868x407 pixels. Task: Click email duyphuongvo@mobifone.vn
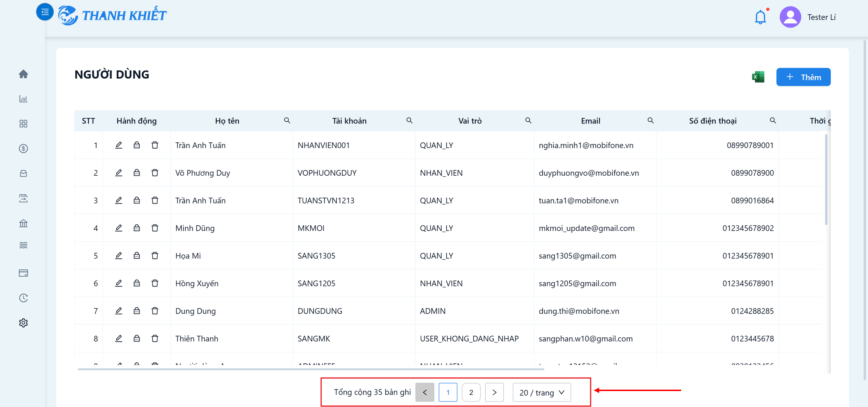[x=589, y=173]
